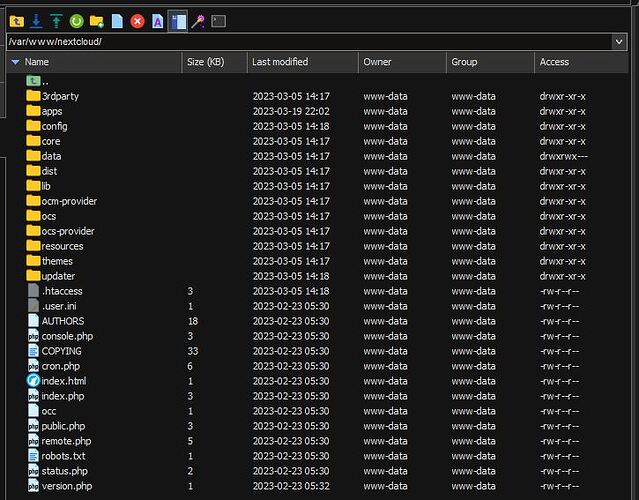Image resolution: width=639 pixels, height=500 pixels.
Task: Click the size value 2 for status.php
Action: (190, 471)
